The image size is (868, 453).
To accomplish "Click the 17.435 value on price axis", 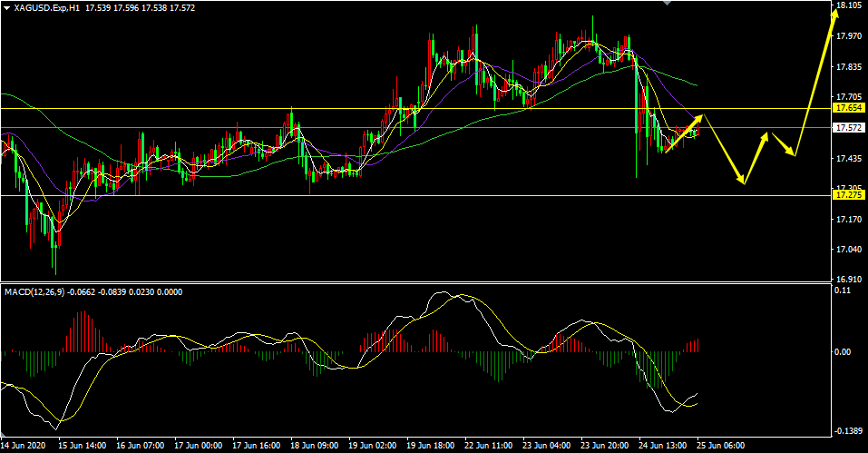I will pos(850,159).
